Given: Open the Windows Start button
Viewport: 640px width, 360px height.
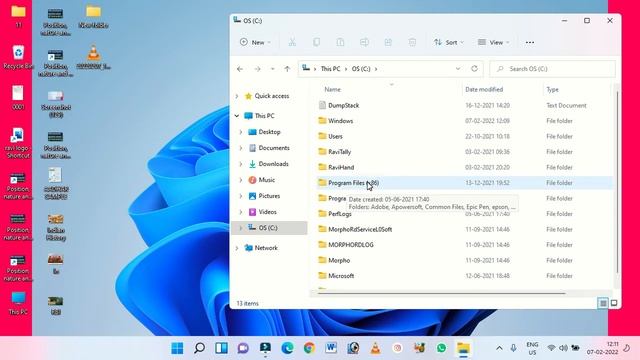Looking at the screenshot, I should click(177, 348).
